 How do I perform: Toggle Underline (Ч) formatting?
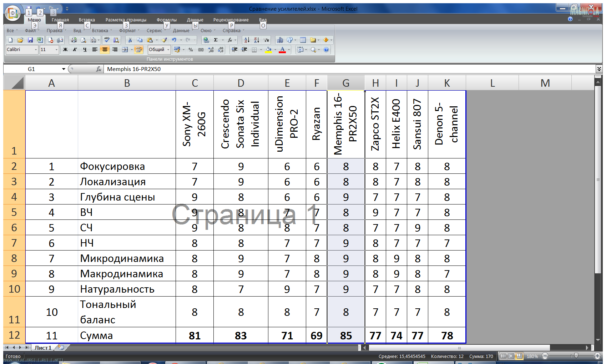85,50
